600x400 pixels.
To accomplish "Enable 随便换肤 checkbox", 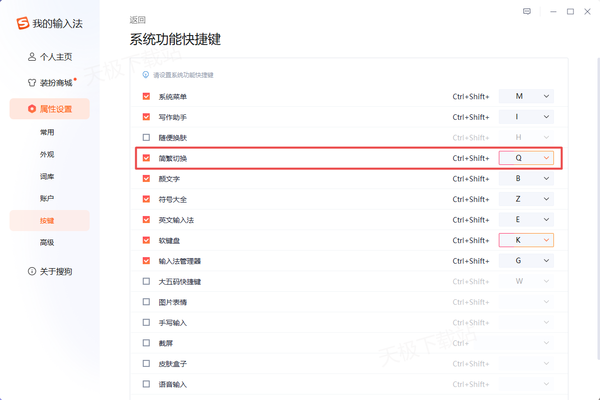I will pos(146,137).
